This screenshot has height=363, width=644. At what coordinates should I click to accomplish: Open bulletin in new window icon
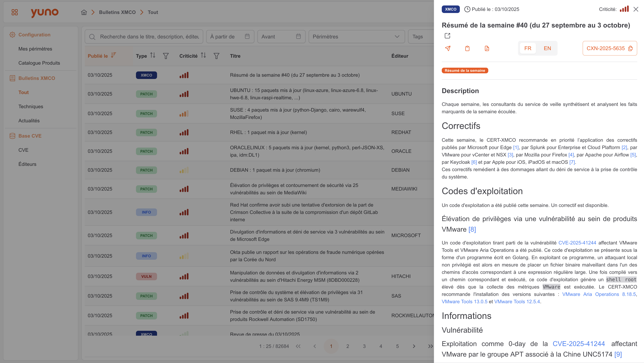tap(447, 36)
